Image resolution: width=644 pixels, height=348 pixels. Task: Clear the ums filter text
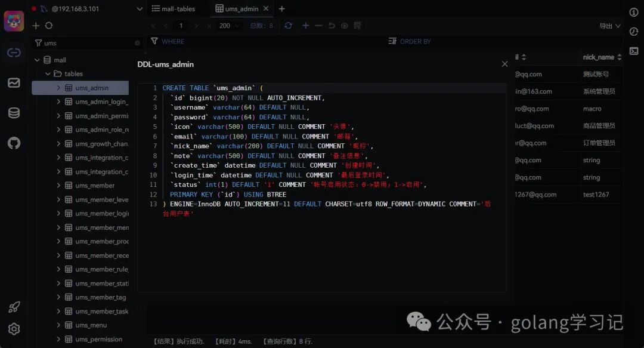point(137,43)
